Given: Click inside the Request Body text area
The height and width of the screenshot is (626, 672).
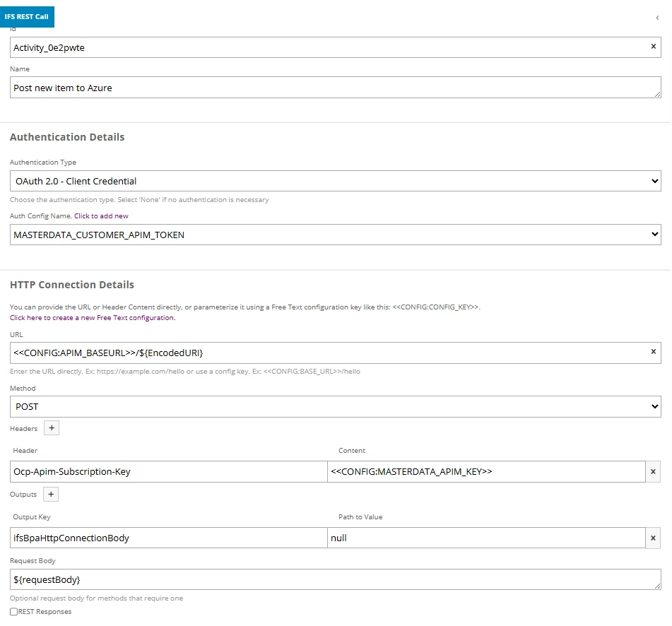Looking at the screenshot, I should click(335, 579).
